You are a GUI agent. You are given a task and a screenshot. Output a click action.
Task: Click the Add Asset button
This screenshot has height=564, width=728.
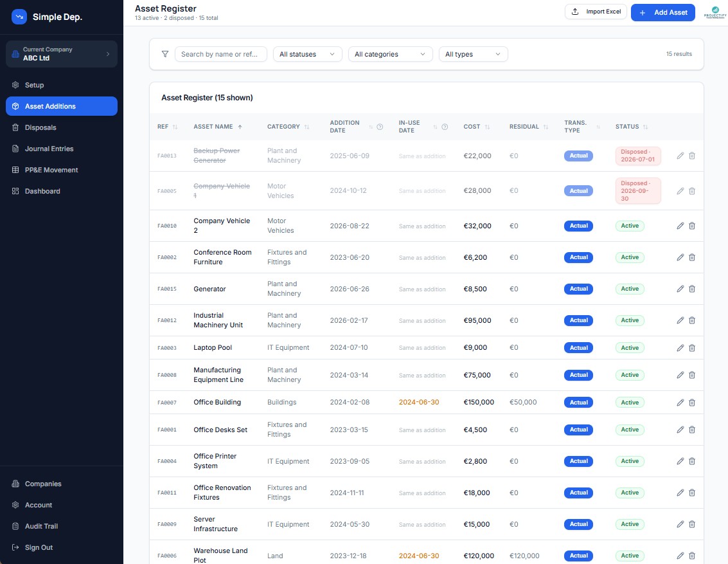[662, 13]
